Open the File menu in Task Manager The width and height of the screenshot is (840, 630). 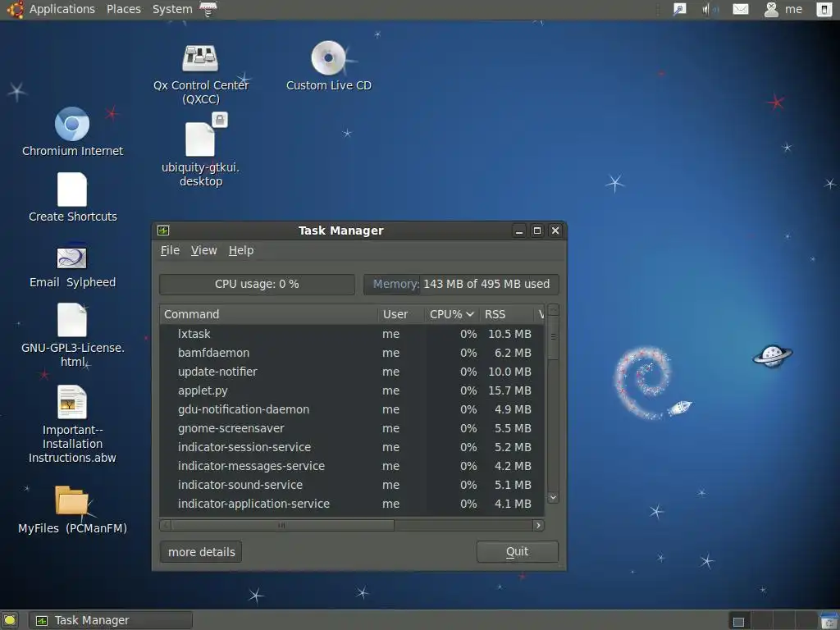tap(170, 250)
